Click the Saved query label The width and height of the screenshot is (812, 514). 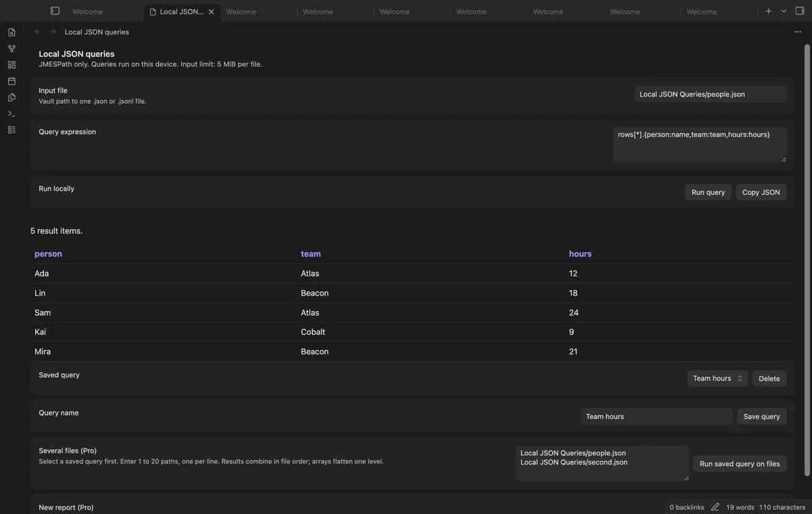pyautogui.click(x=59, y=375)
